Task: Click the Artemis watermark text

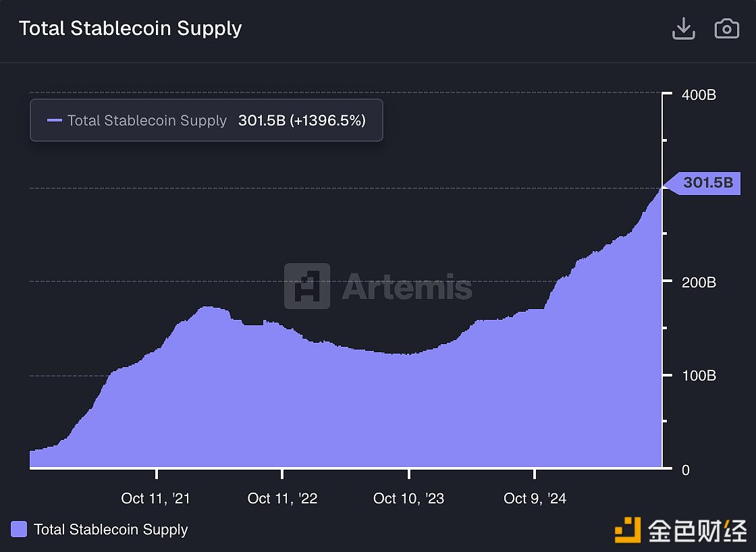Action: click(407, 287)
